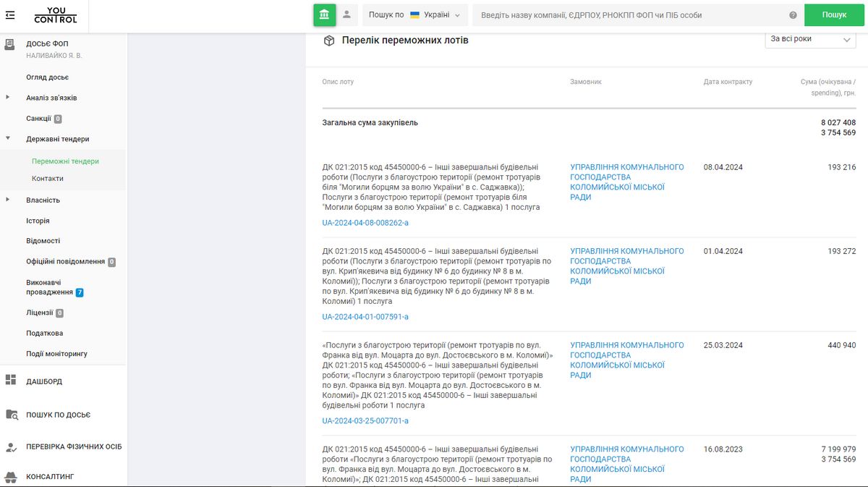This screenshot has height=487, width=868.
Task: Expand the Аналіз зв'язків section
Action: click(8, 98)
